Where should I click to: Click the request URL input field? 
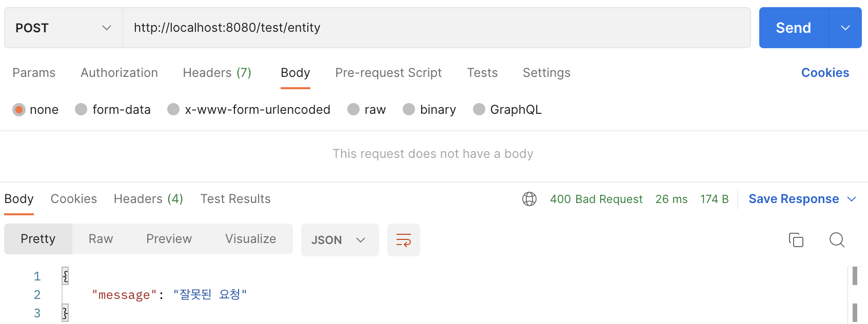pos(436,28)
